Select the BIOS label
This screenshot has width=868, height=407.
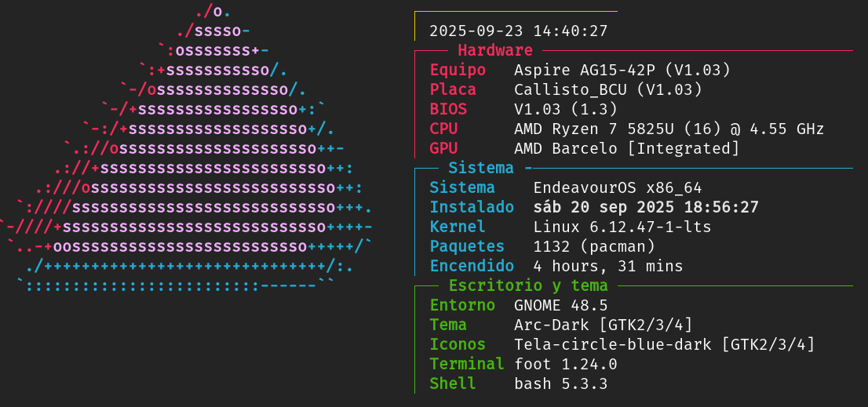pyautogui.click(x=448, y=110)
